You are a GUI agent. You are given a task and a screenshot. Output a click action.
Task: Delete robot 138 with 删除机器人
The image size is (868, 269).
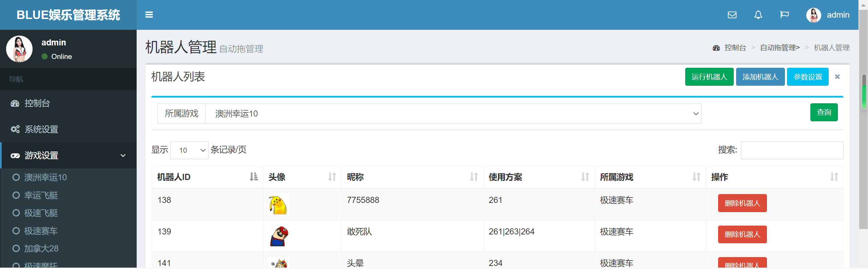[x=742, y=203]
